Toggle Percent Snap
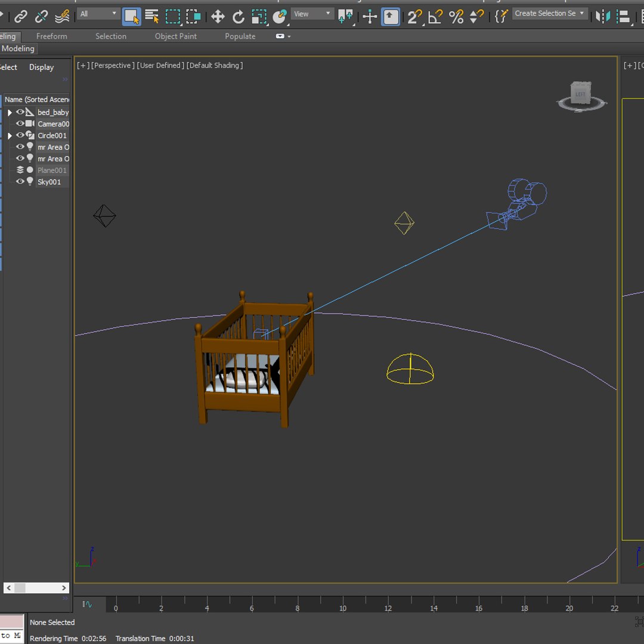The width and height of the screenshot is (644, 644). (456, 17)
